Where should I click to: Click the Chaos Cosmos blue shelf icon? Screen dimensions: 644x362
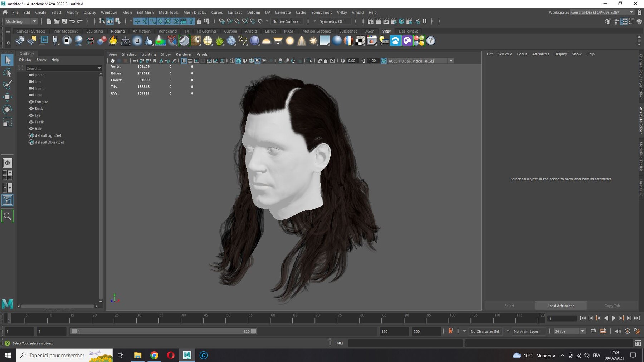[395, 41]
